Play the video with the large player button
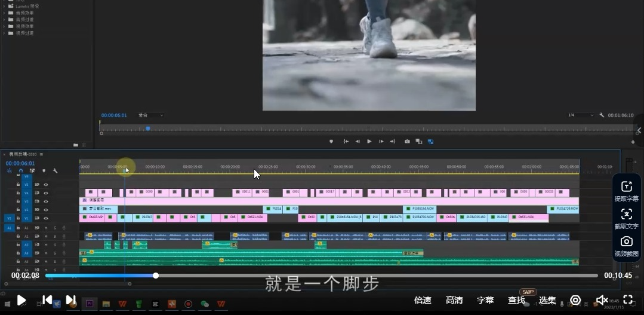This screenshot has width=644, height=315. 21,300
